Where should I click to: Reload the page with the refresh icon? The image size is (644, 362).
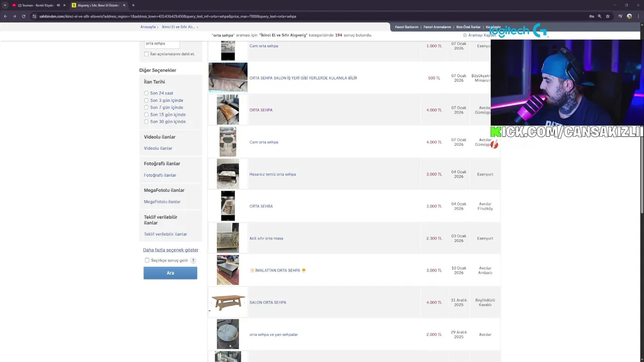23,16
